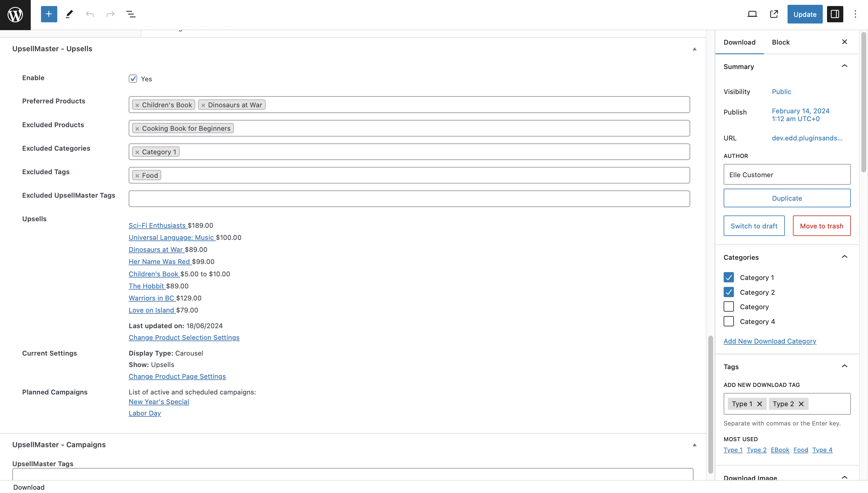Viewport: 868px width, 493px height.
Task: Uncheck Category 1 in Categories panel
Action: tap(728, 277)
